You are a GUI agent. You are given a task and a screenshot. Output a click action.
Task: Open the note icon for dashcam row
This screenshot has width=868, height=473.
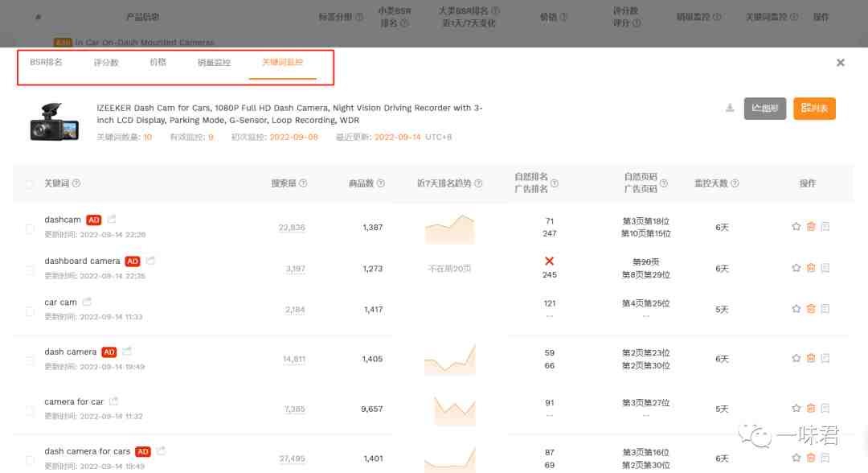pos(825,227)
